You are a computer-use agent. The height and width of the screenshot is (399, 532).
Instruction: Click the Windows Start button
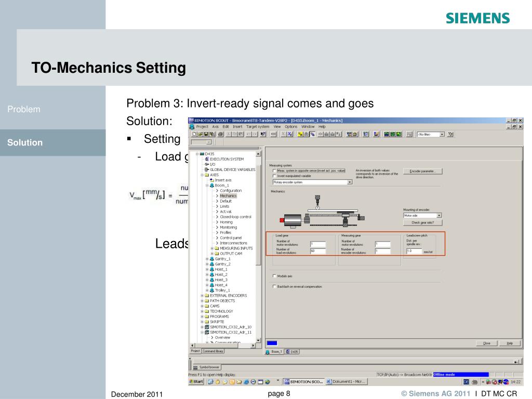196,382
